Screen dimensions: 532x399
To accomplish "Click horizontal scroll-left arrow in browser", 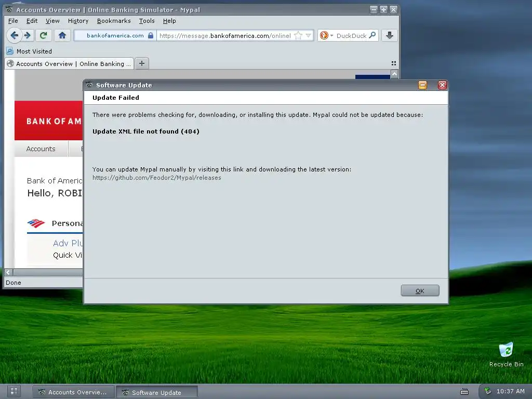I will 8,272.
